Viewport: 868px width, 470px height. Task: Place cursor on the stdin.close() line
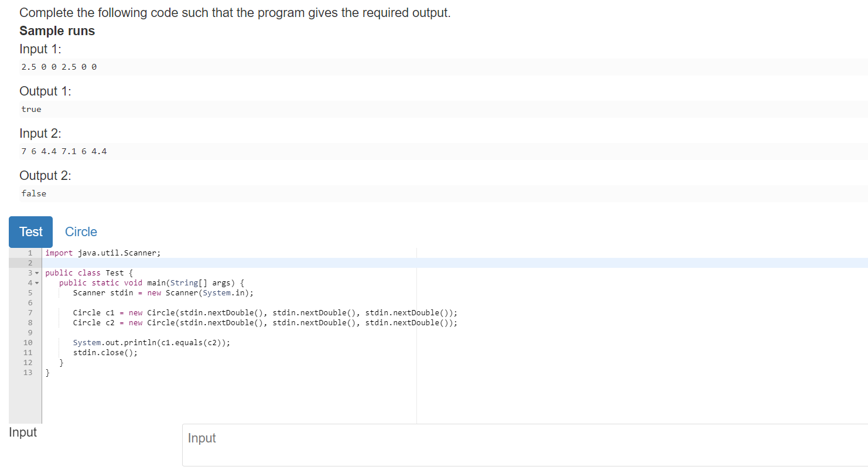(x=105, y=352)
